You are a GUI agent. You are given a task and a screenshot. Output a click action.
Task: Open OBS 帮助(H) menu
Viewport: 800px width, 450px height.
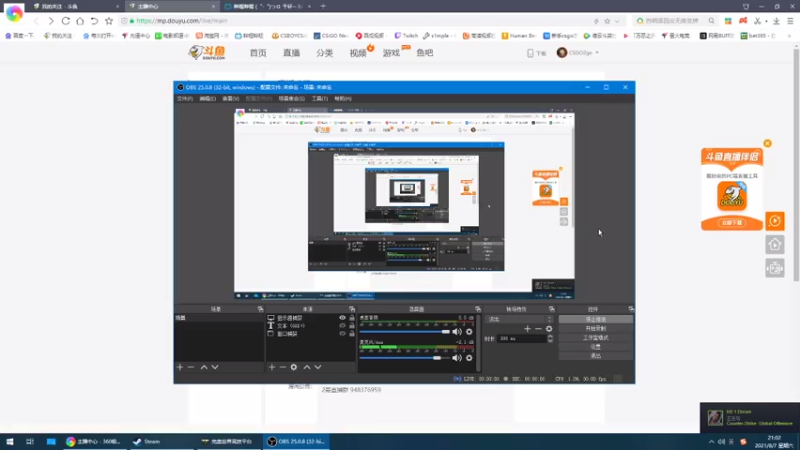[x=343, y=98]
